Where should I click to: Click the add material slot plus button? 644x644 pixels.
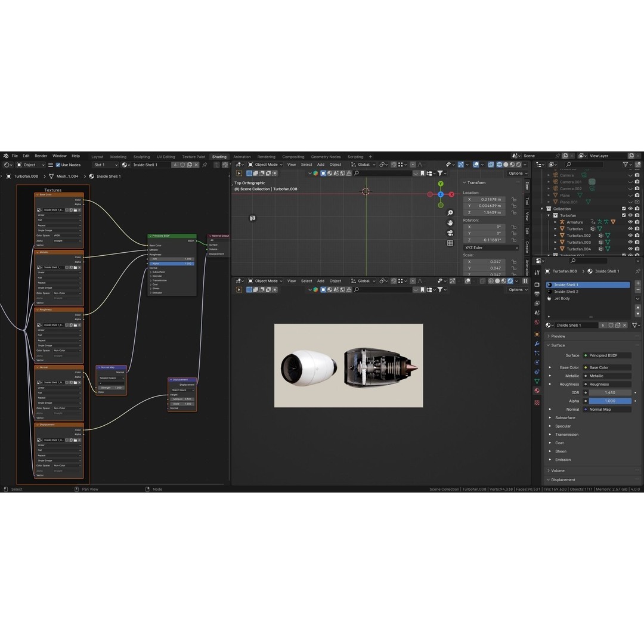pos(637,283)
